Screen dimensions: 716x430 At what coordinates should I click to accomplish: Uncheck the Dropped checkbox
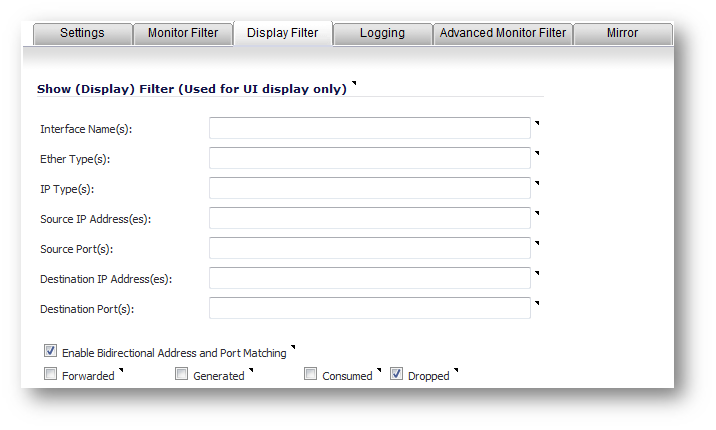tap(396, 375)
